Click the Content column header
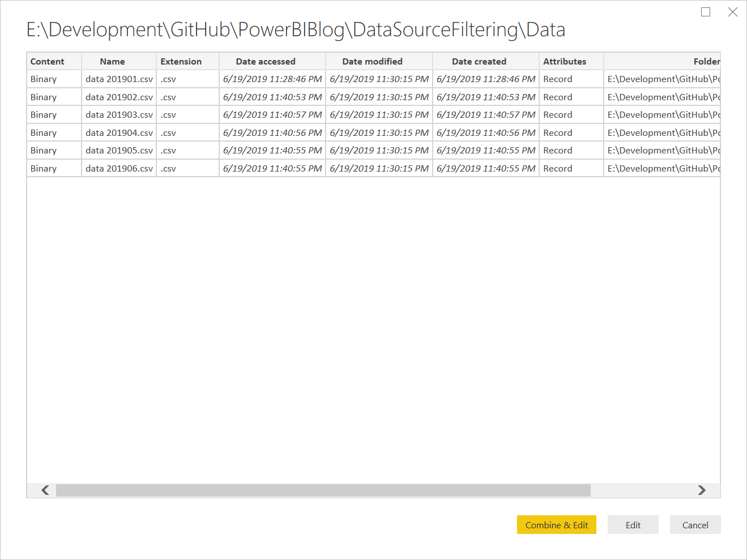The width and height of the screenshot is (747, 560). pos(46,61)
